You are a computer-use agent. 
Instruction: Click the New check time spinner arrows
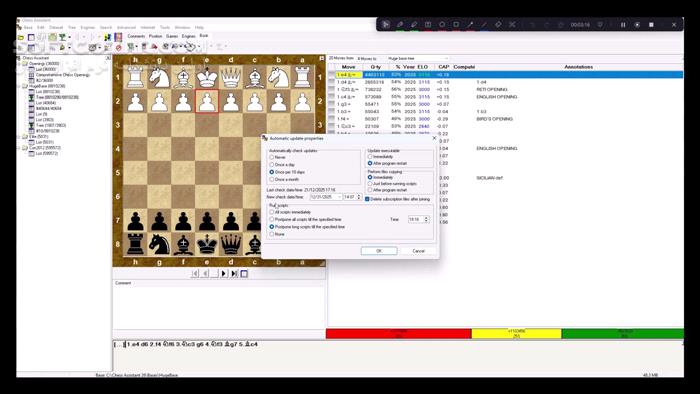359,197
